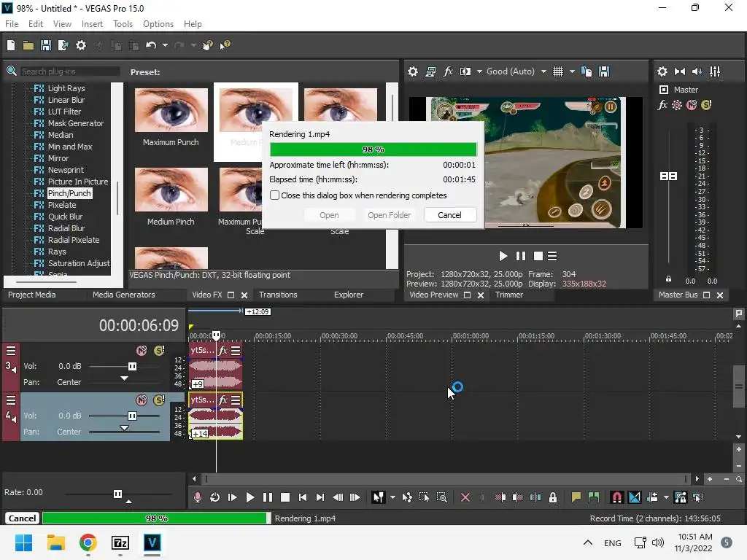
Task: Switch to the Trimmer tab
Action: point(508,295)
